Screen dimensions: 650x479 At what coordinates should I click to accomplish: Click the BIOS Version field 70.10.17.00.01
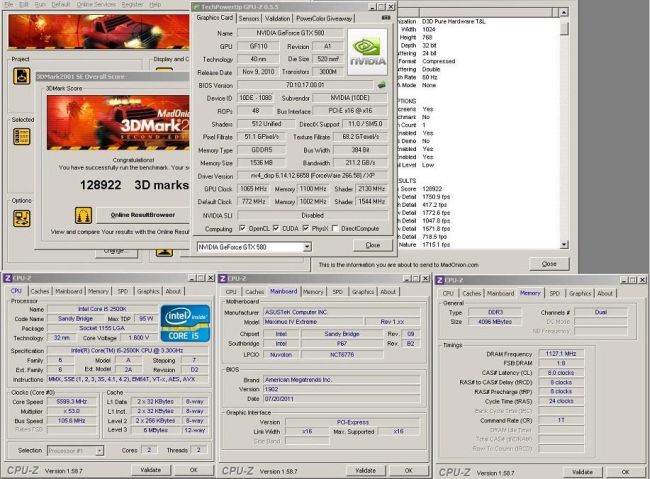tap(305, 85)
